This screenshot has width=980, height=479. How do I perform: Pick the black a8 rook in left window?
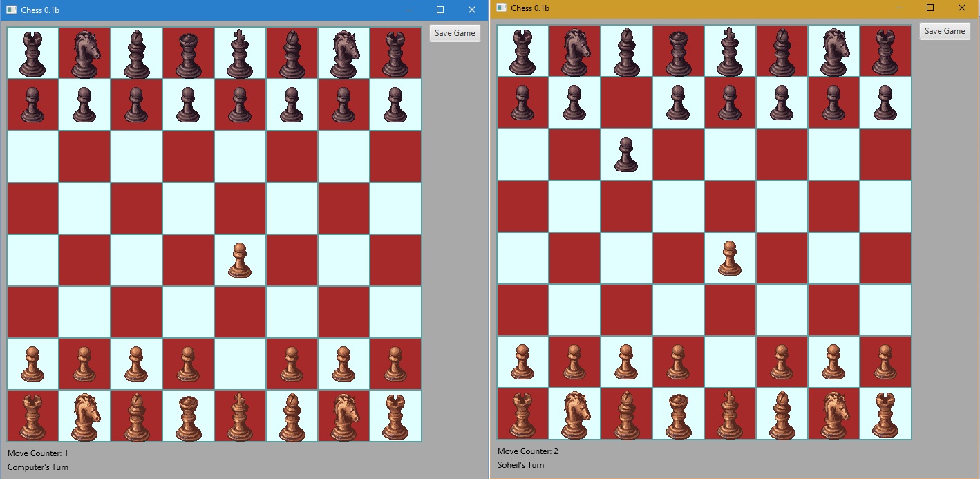[32, 54]
